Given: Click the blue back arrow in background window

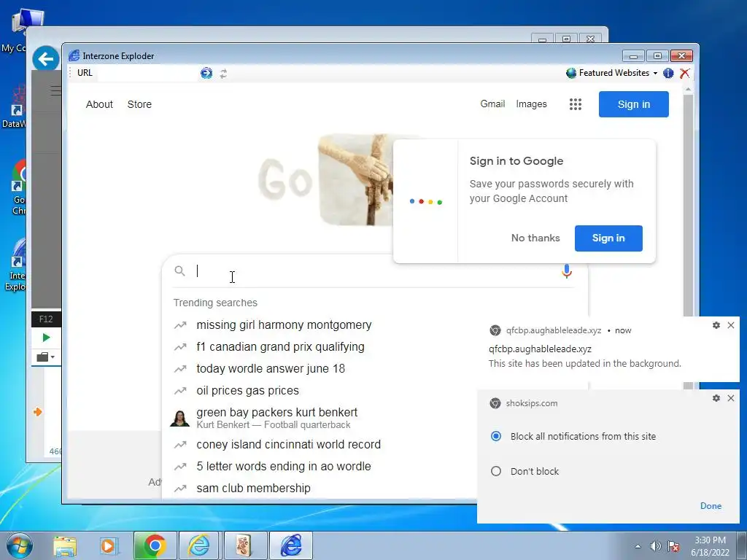Looking at the screenshot, I should pos(46,59).
